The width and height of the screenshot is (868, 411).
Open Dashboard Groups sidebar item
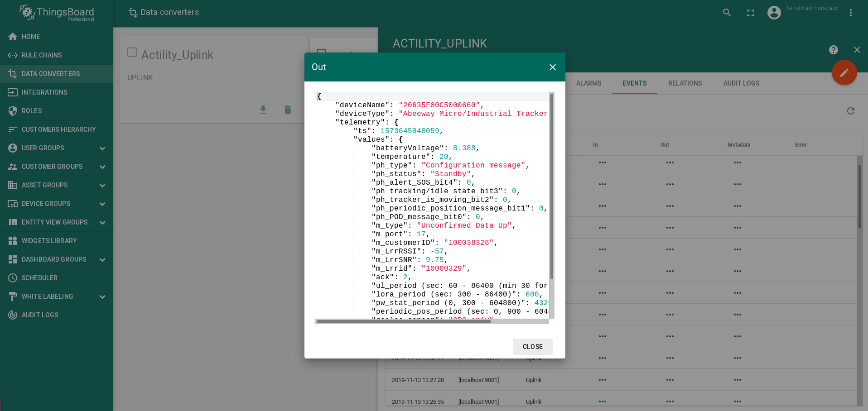(x=57, y=259)
